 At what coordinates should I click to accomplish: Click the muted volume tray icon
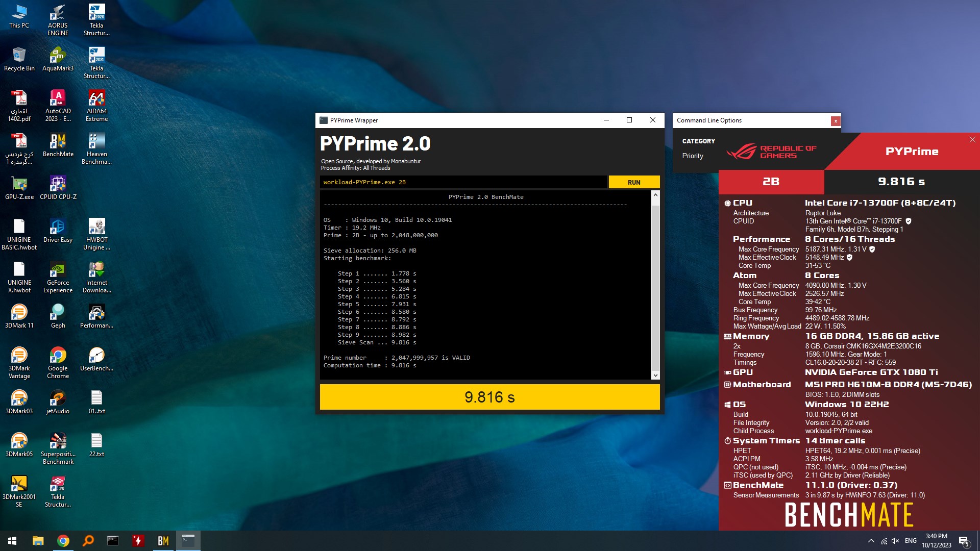tap(896, 541)
